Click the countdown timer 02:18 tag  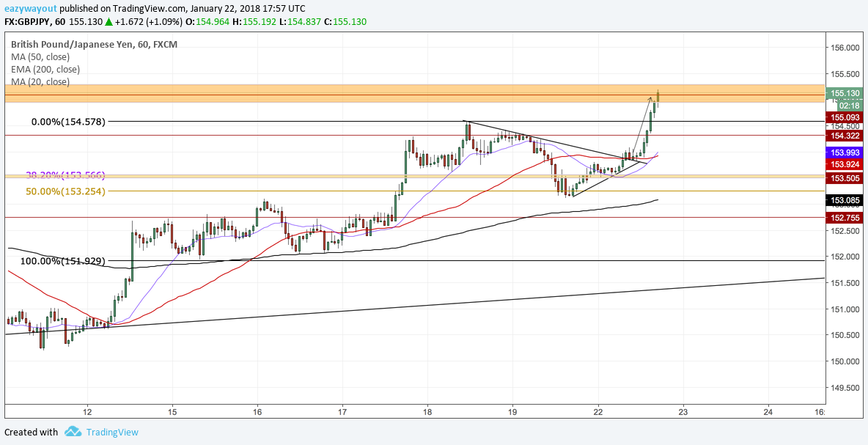[849, 105]
